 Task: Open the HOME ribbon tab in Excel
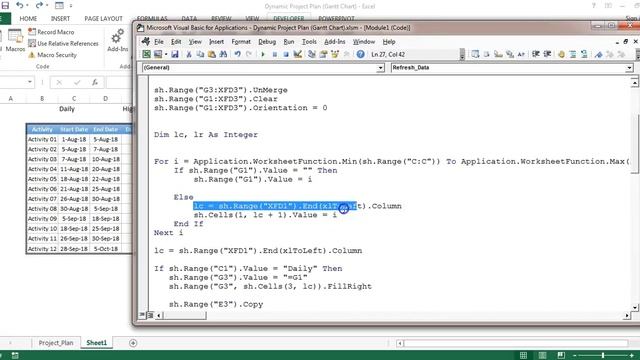(x=28, y=19)
